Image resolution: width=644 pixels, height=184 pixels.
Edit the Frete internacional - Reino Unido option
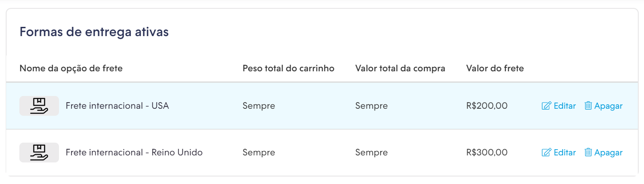tap(559, 152)
